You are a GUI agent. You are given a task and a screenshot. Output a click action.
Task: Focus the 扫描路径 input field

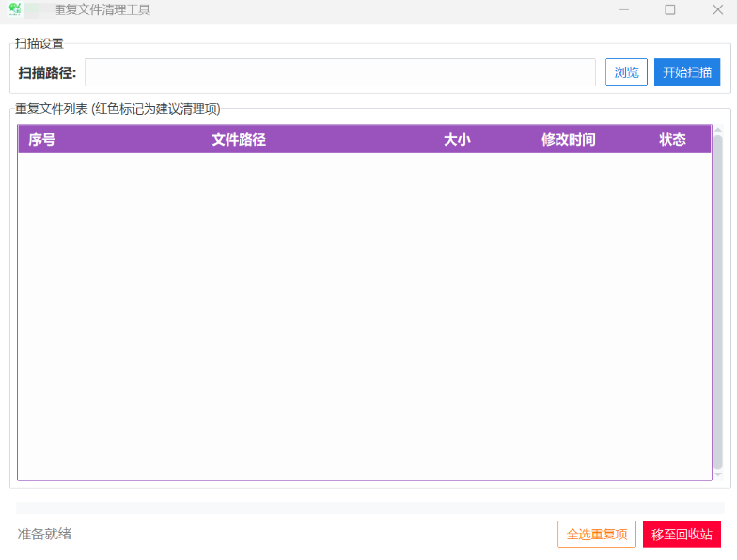click(x=340, y=72)
